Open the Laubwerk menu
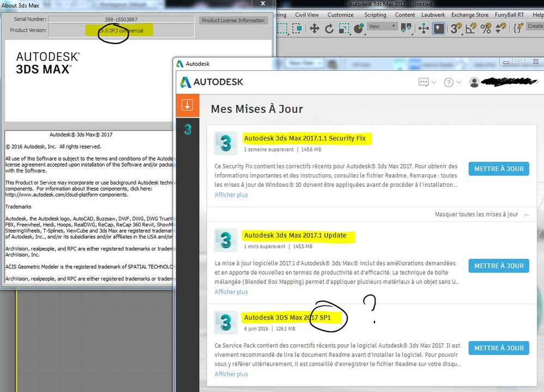The image size is (544, 392). point(433,15)
